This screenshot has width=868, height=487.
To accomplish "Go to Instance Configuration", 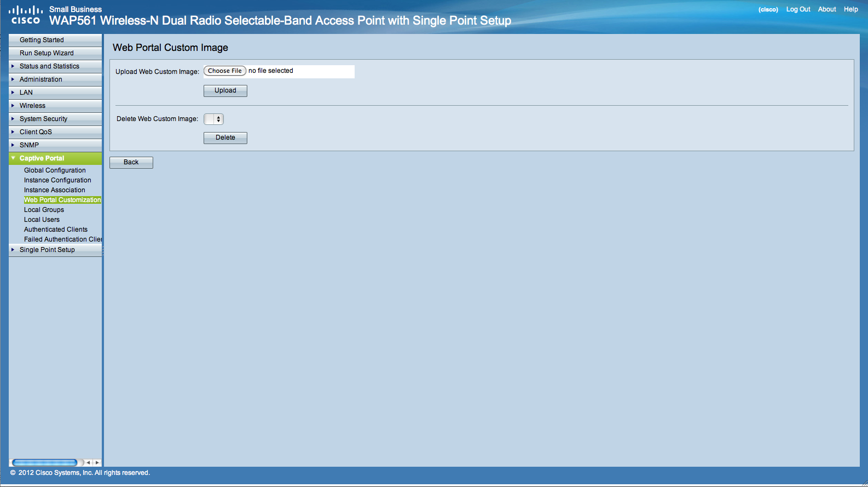I will click(57, 180).
